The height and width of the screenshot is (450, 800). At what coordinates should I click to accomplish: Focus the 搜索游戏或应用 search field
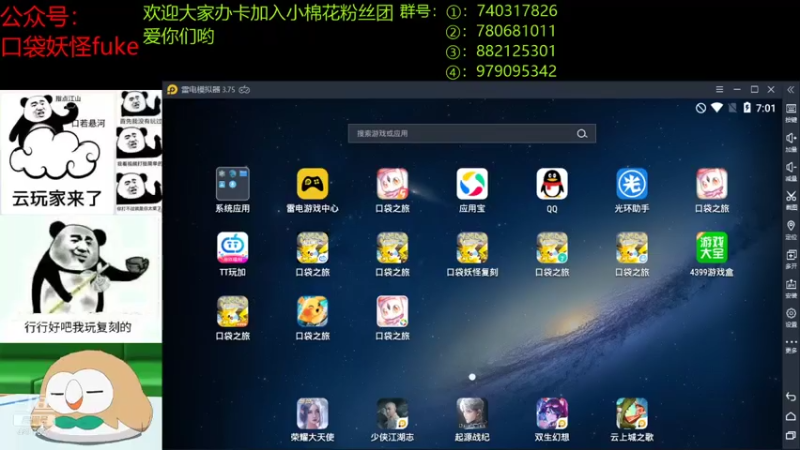coord(471,134)
